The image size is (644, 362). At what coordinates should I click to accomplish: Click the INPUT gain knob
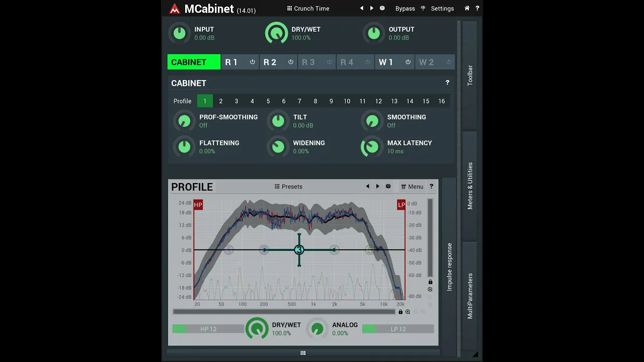[179, 33]
